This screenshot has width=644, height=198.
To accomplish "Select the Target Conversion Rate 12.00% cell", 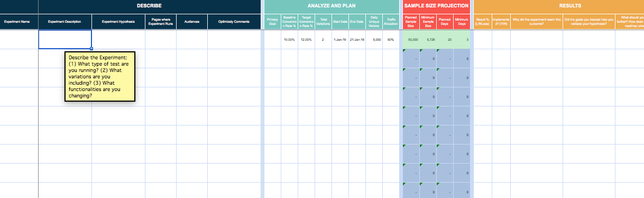I will coord(306,40).
